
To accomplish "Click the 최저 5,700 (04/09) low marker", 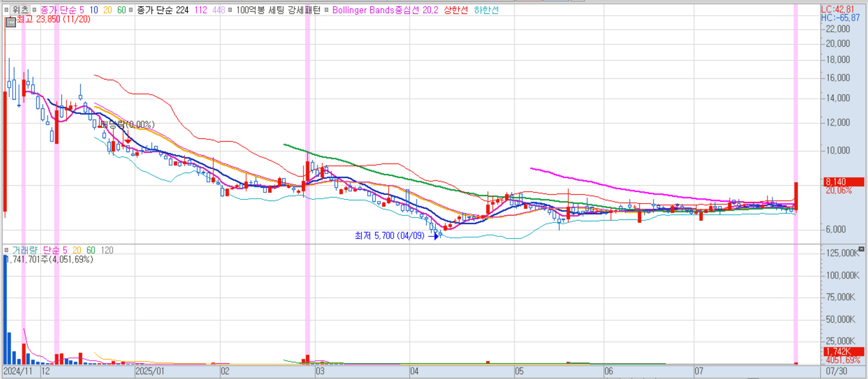I will [390, 236].
